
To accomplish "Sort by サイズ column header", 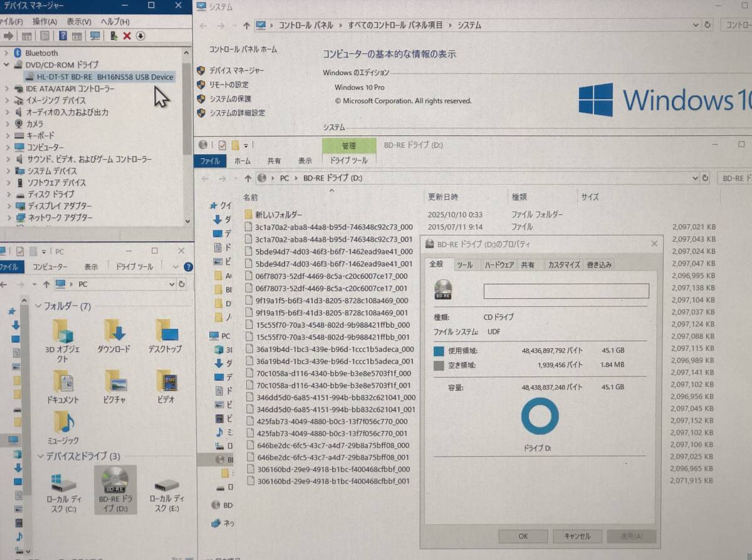I will point(590,197).
